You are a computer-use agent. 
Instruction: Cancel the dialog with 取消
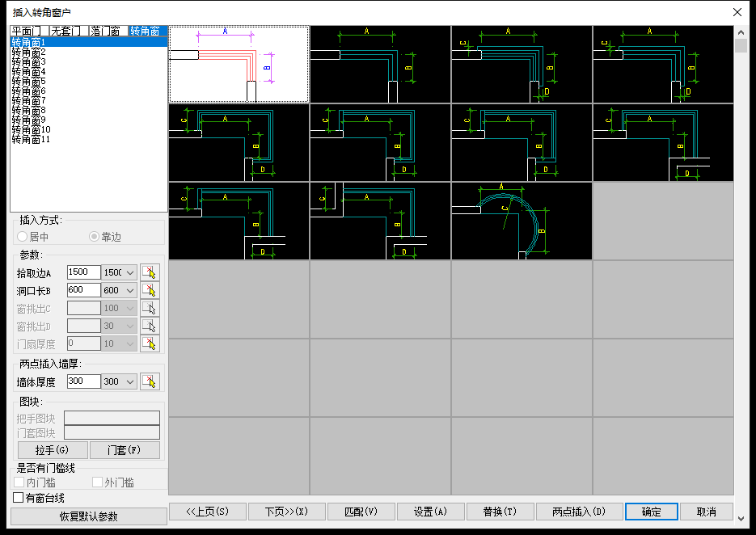point(707,512)
